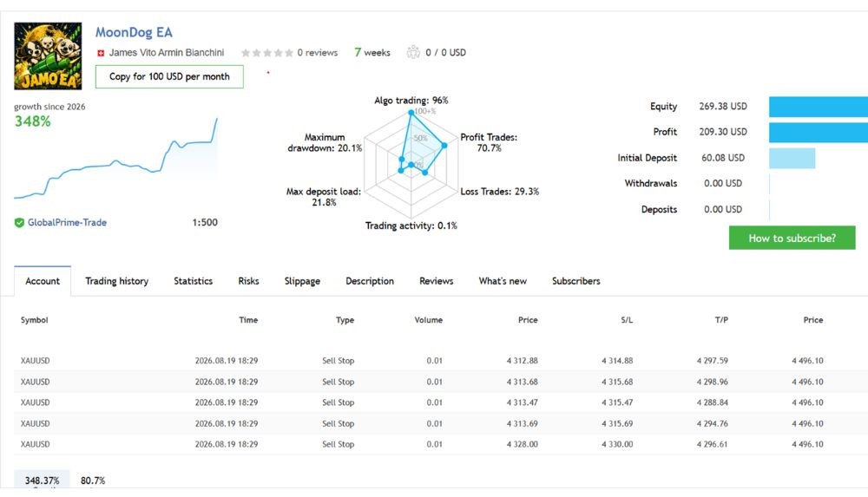The height and width of the screenshot is (497, 868).
Task: Select the Account tab
Action: (x=43, y=281)
